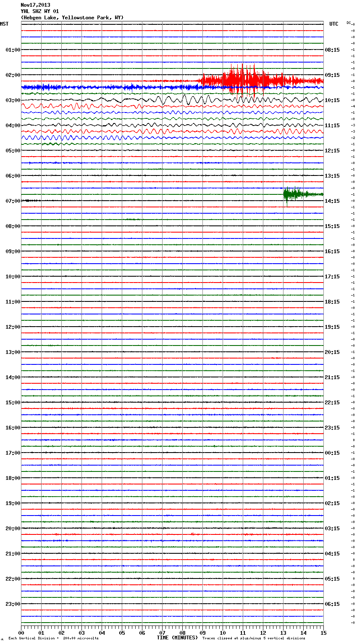Click minute tick 06 on the bottom axis

(142, 633)
